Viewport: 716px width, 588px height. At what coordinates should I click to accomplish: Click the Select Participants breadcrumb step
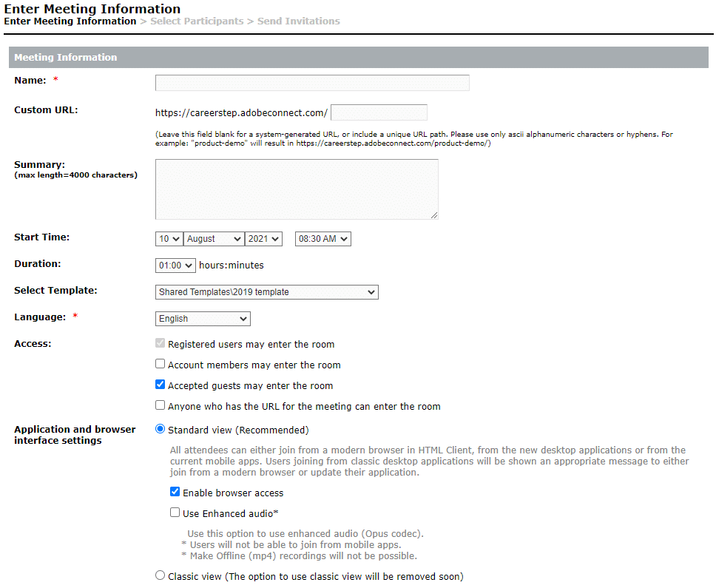197,21
